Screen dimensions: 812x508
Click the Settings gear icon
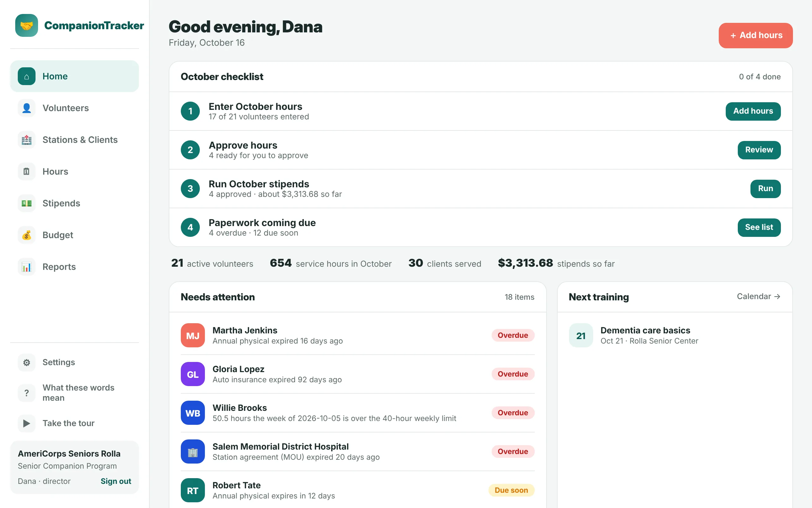pos(27,362)
